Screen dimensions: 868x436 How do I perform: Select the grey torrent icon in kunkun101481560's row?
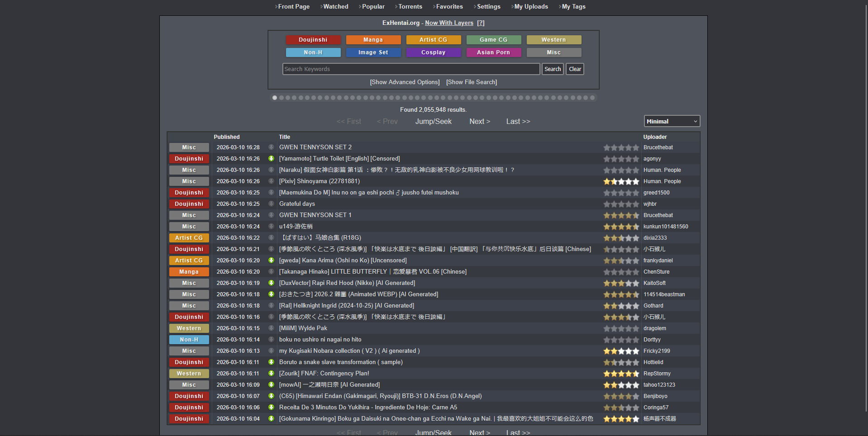pos(271,227)
